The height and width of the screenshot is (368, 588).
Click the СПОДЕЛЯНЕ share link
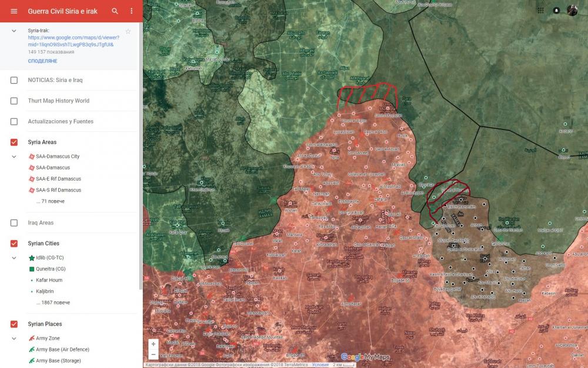click(x=42, y=61)
